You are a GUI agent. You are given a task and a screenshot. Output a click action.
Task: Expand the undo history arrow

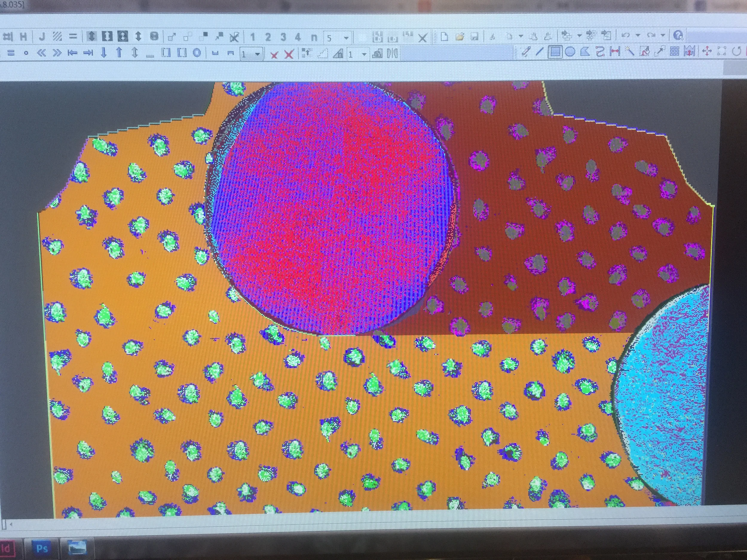tap(638, 36)
